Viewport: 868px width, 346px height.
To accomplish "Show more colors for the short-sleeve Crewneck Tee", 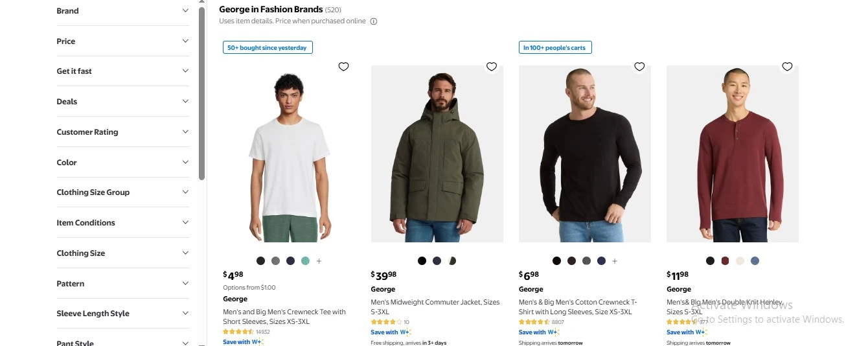I will click(319, 261).
